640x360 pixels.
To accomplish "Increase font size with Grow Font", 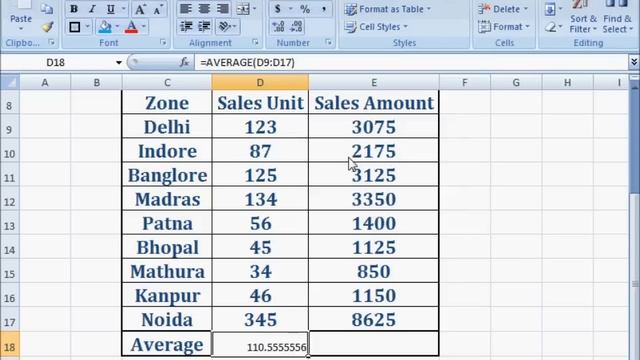I will (x=140, y=9).
